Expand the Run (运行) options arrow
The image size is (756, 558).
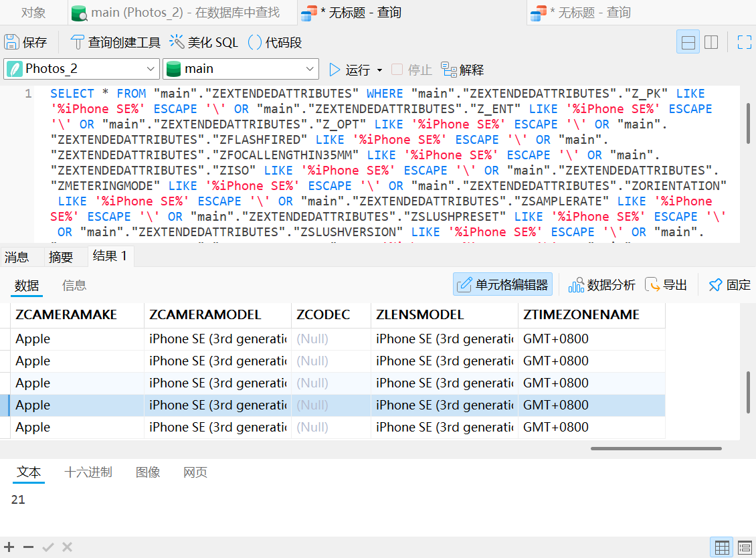(380, 70)
